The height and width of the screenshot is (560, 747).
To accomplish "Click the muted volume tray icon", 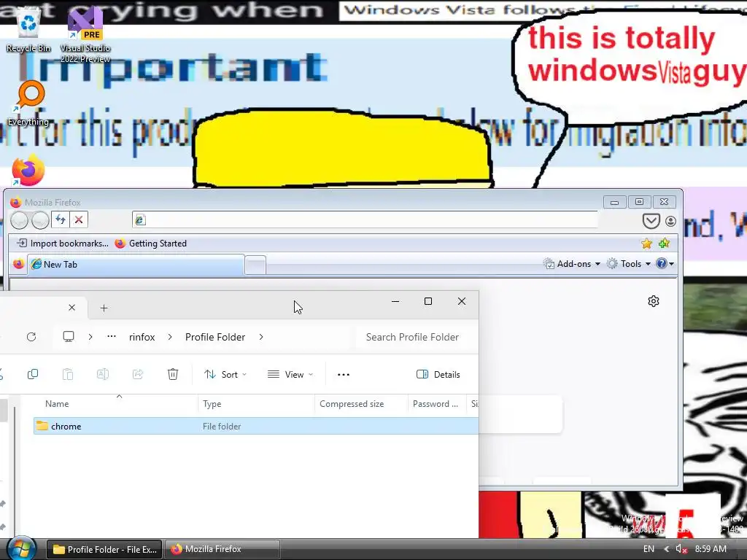I will [x=681, y=549].
